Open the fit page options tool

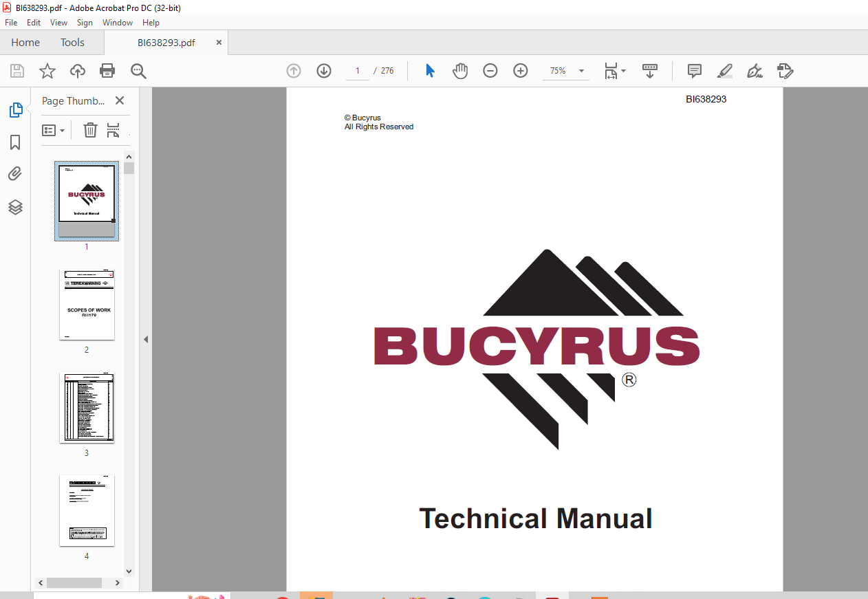[x=611, y=71]
